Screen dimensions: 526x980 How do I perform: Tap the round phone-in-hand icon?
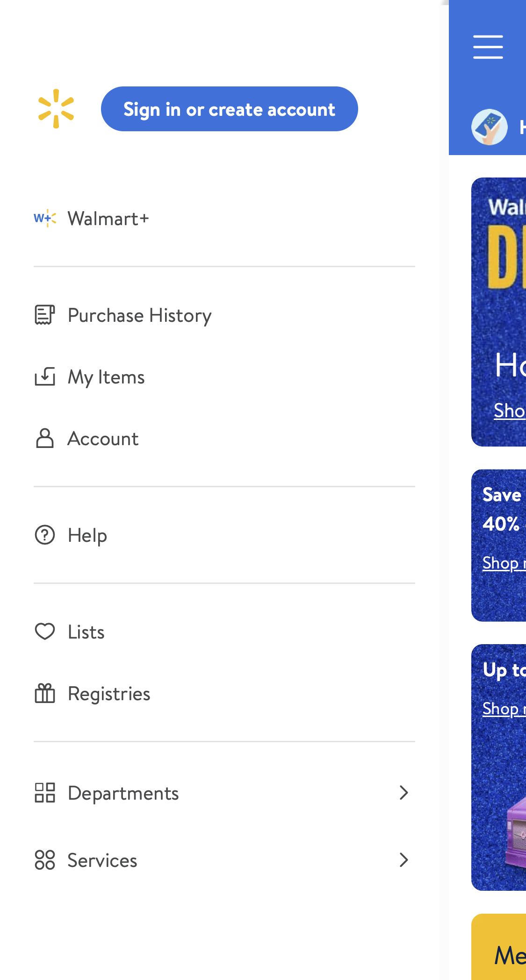[x=489, y=127]
